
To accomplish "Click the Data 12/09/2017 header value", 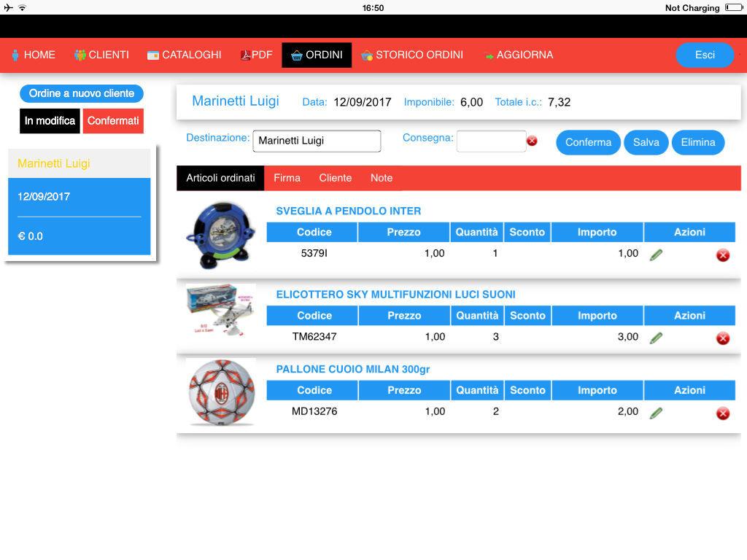I will pyautogui.click(x=362, y=102).
